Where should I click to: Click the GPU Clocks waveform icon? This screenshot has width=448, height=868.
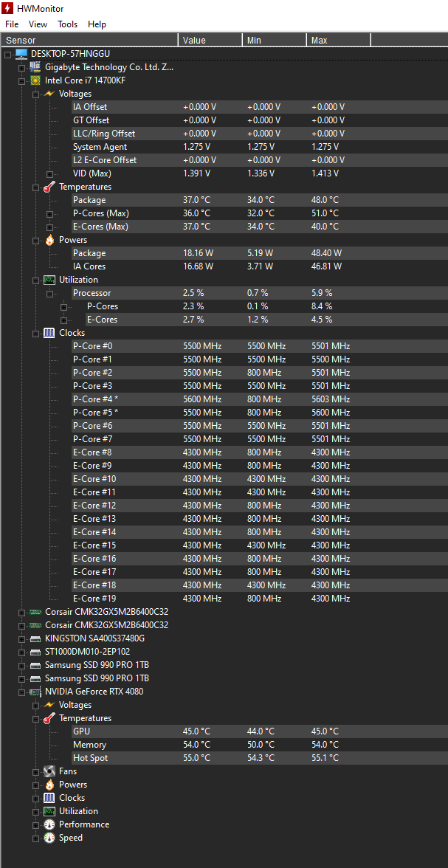tap(49, 798)
